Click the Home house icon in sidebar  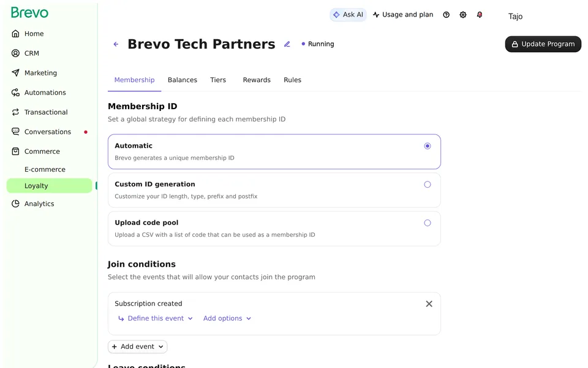[15, 34]
